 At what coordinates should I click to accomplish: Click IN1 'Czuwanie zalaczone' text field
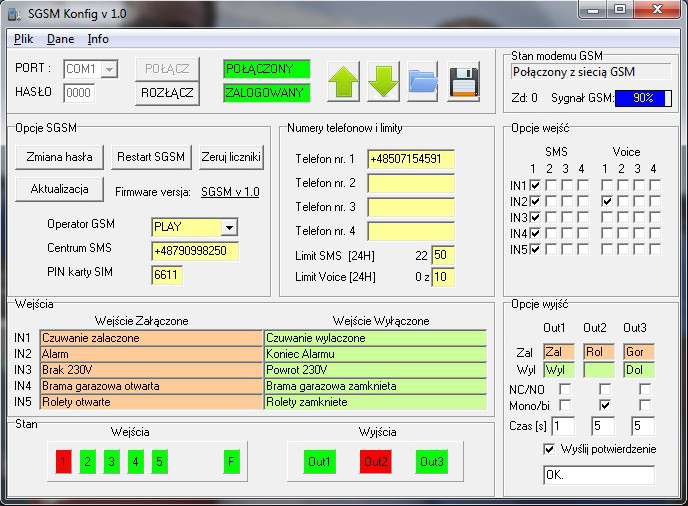151,338
